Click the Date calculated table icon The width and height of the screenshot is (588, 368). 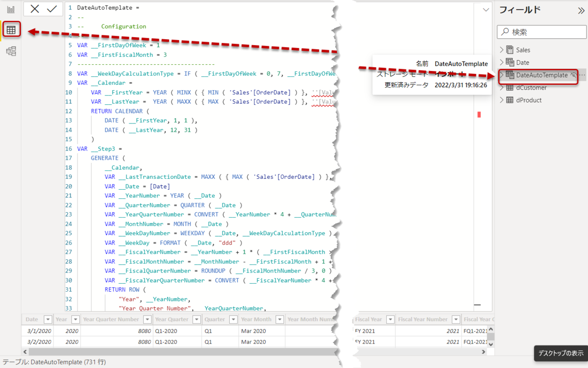(510, 62)
